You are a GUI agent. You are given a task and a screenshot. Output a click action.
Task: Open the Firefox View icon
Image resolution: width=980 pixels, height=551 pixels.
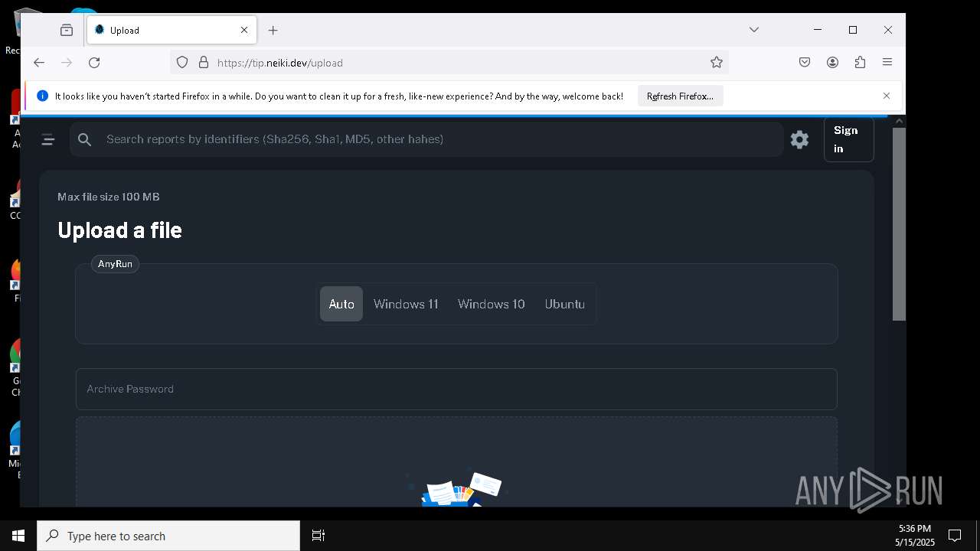[67, 30]
